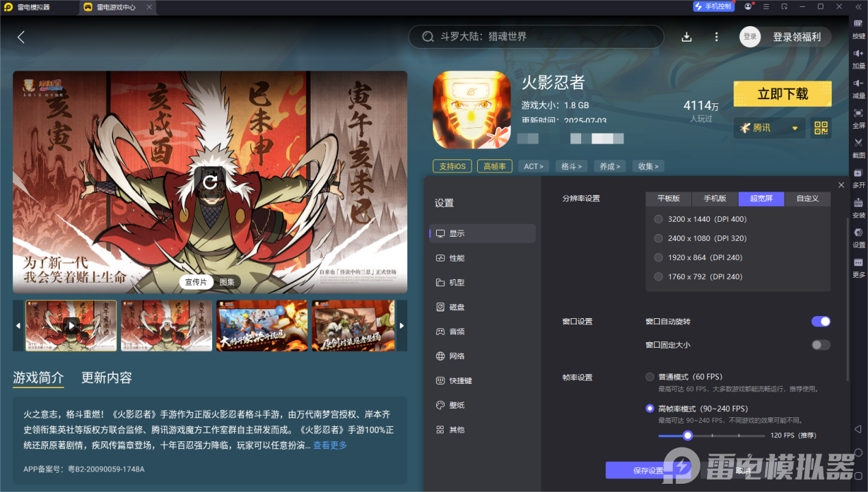
Task: Click the 登录领福利 login button
Action: (x=797, y=37)
